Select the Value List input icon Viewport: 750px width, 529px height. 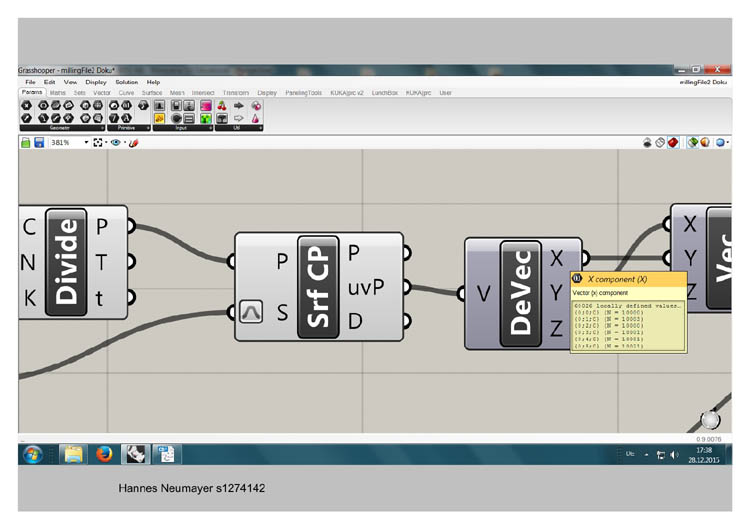[189, 118]
